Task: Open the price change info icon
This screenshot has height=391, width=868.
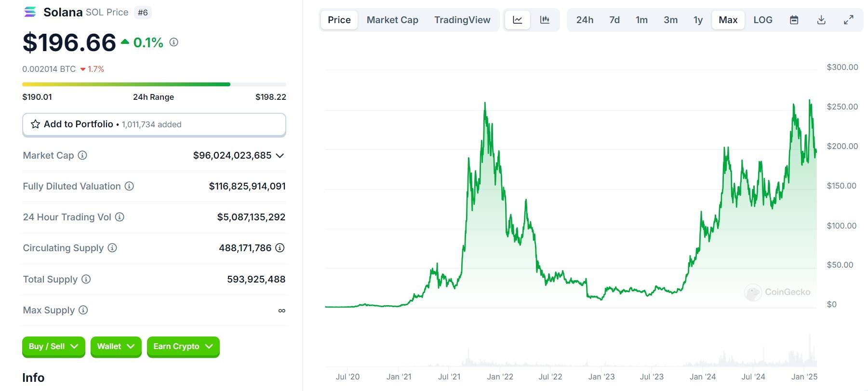Action: (174, 42)
